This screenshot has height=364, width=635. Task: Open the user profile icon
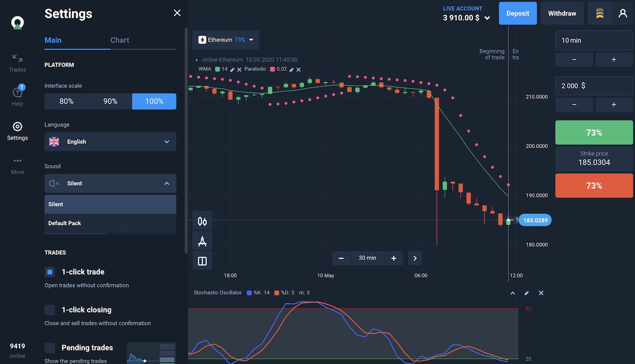[x=623, y=13]
